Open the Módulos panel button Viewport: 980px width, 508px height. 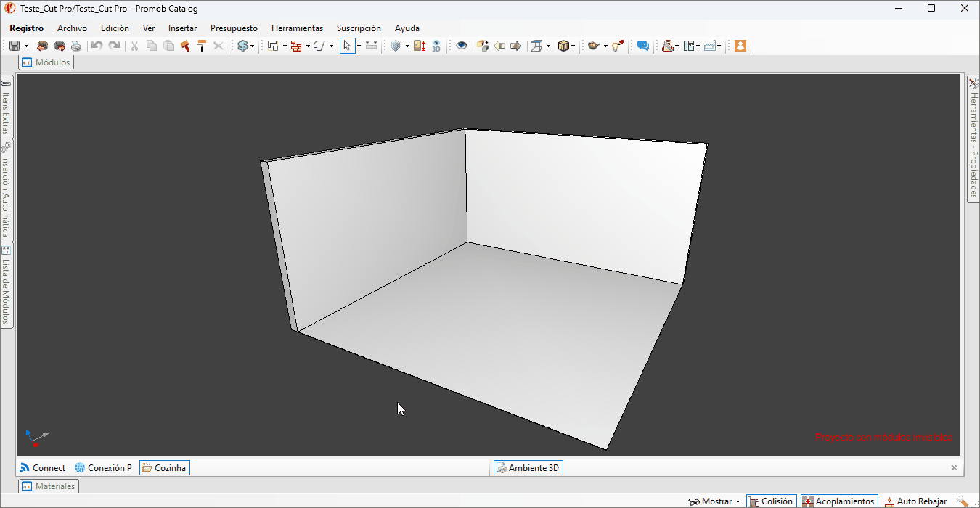point(46,62)
